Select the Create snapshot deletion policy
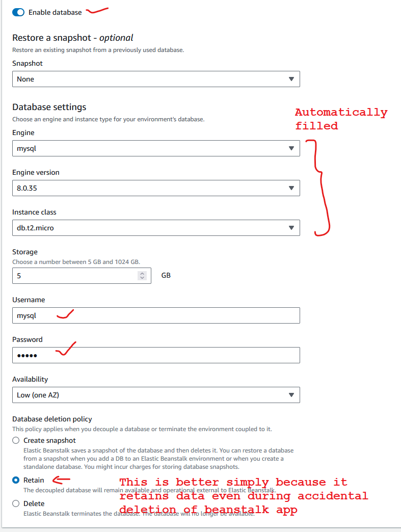Viewport: 401px width, 532px height. pyautogui.click(x=16, y=440)
